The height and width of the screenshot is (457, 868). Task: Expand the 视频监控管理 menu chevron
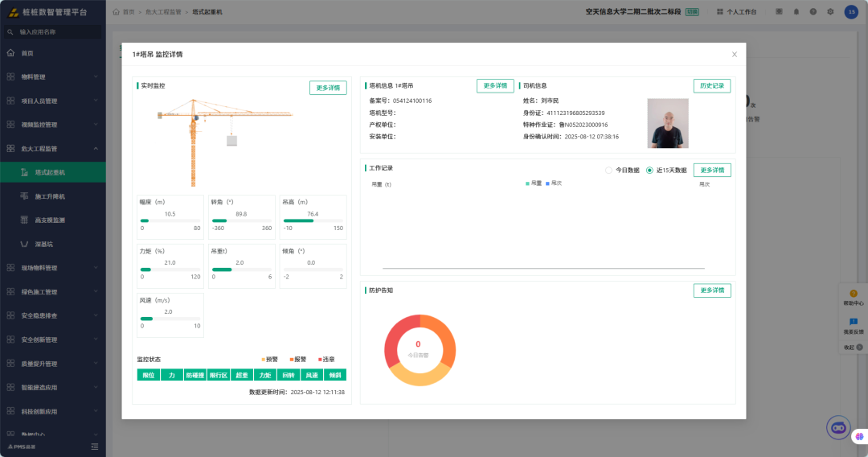[x=96, y=125]
